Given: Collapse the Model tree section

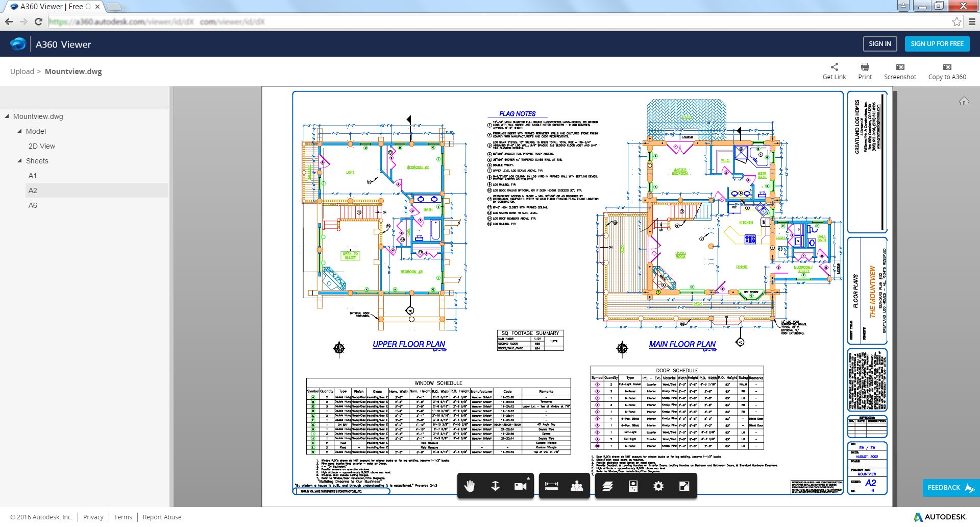Looking at the screenshot, I should [20, 131].
